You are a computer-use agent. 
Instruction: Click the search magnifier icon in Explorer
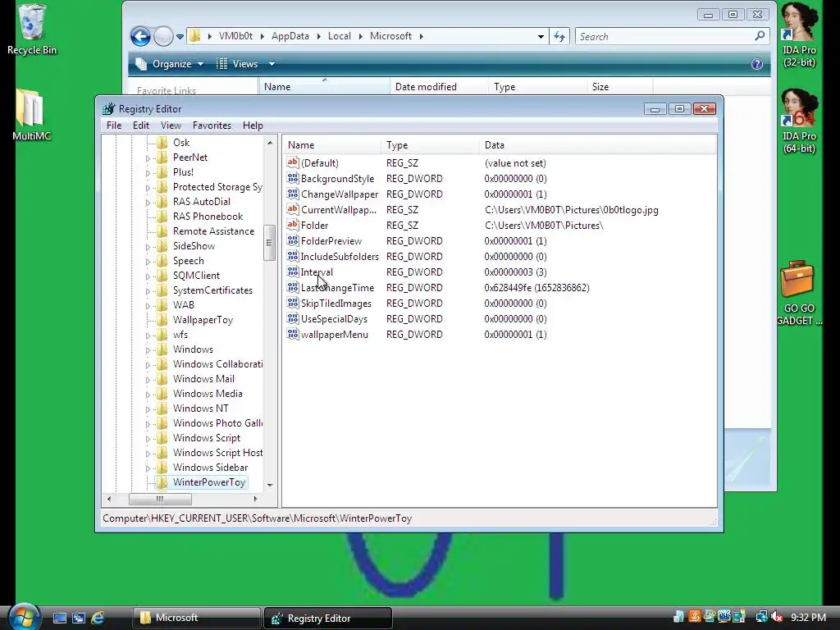pos(760,36)
